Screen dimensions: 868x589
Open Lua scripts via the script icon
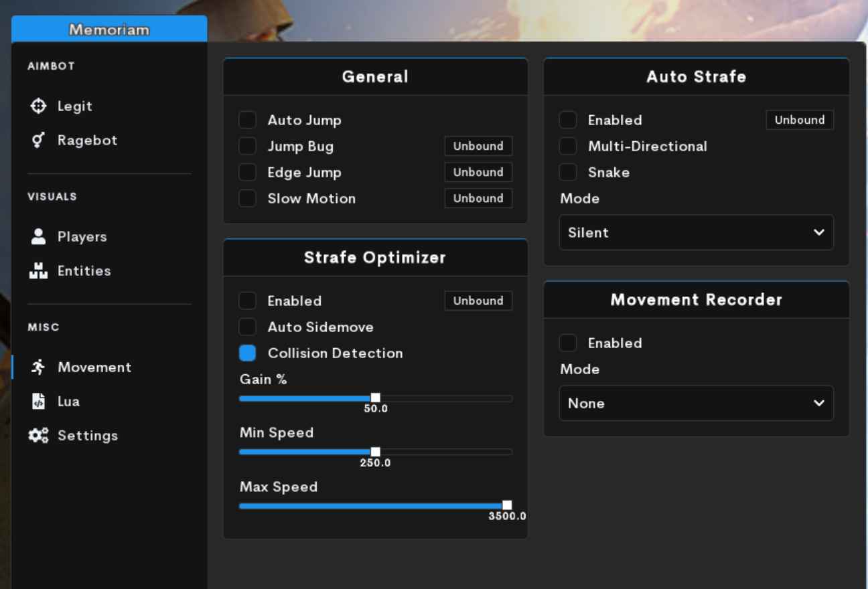coord(38,401)
